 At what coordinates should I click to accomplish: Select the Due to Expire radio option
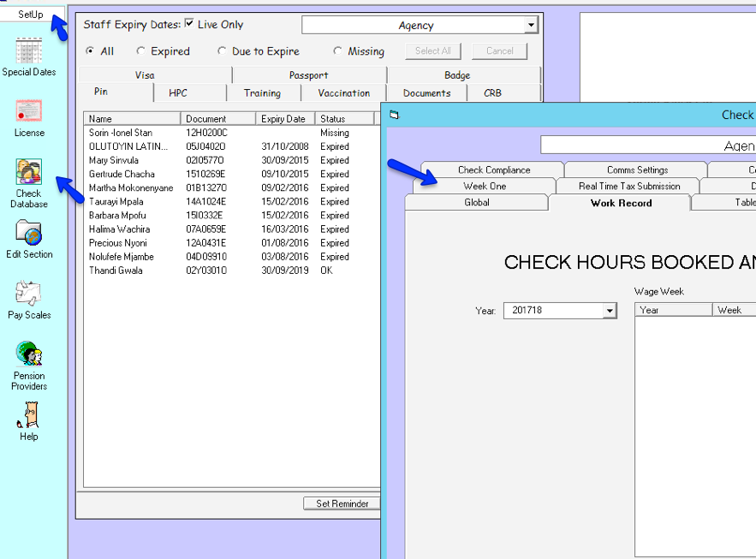[x=223, y=51]
